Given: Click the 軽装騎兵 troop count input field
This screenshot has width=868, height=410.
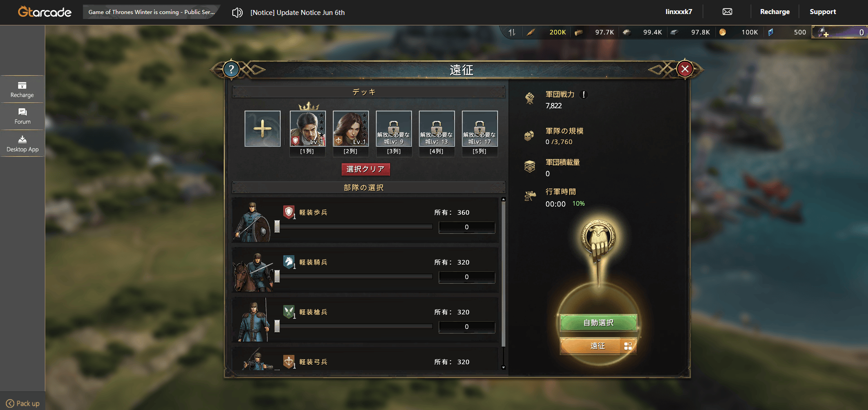Looking at the screenshot, I should click(x=467, y=277).
